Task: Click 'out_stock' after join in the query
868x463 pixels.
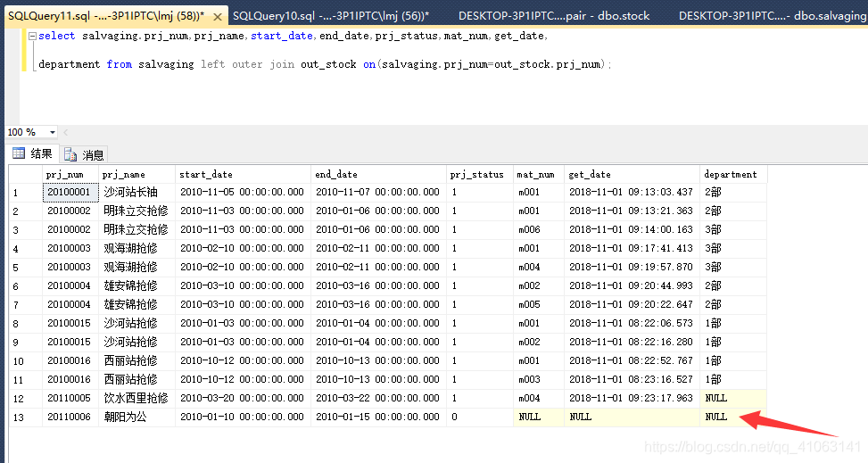Action: 328,64
